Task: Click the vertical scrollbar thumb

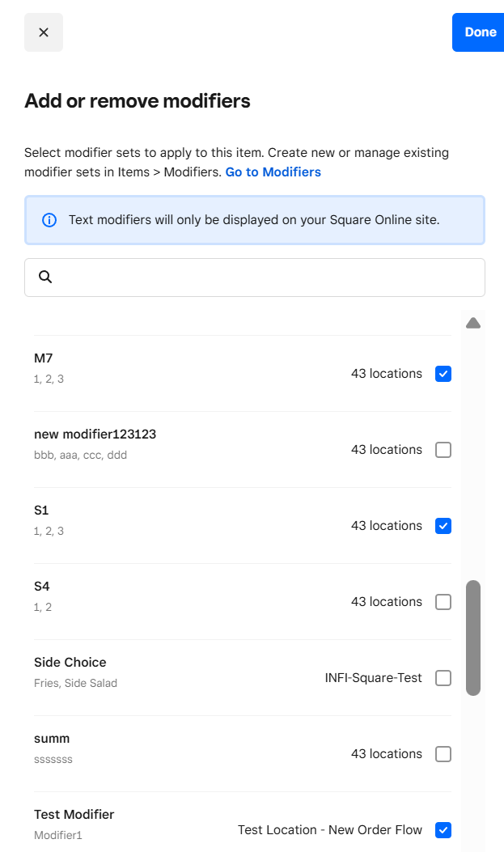Action: [x=473, y=638]
